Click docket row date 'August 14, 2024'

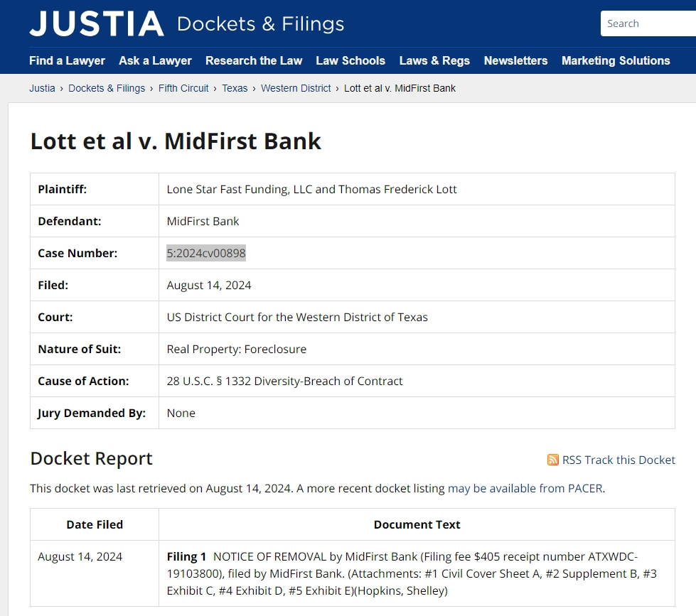tap(80, 556)
